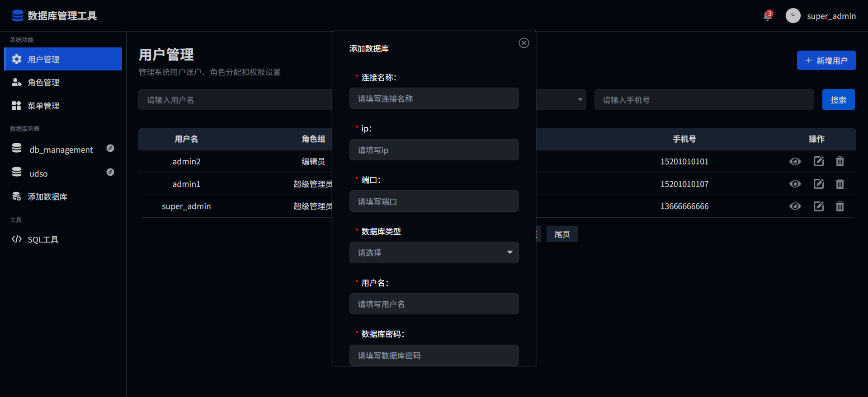Click the notification bell icon
Screen dimensions: 868x397
[x=767, y=16]
